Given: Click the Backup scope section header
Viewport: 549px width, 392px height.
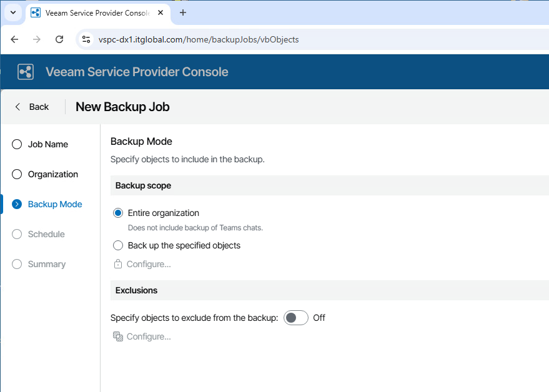Looking at the screenshot, I should click(330, 185).
